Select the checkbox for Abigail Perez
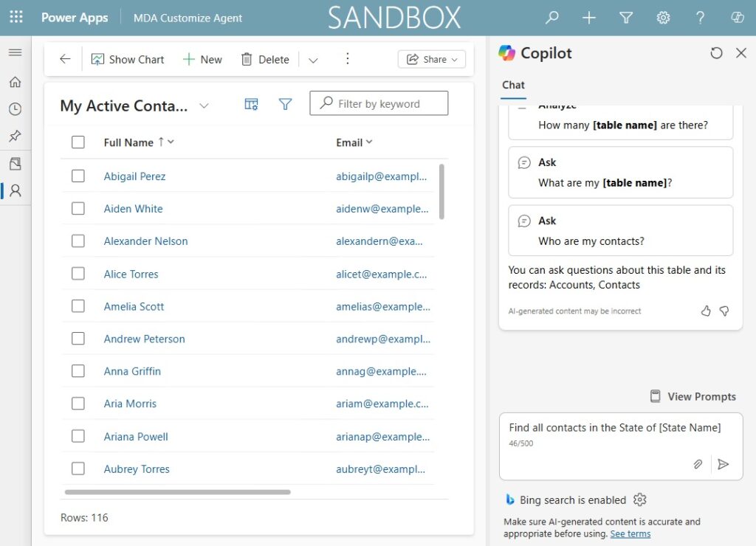This screenshot has width=756, height=546. [x=78, y=176]
